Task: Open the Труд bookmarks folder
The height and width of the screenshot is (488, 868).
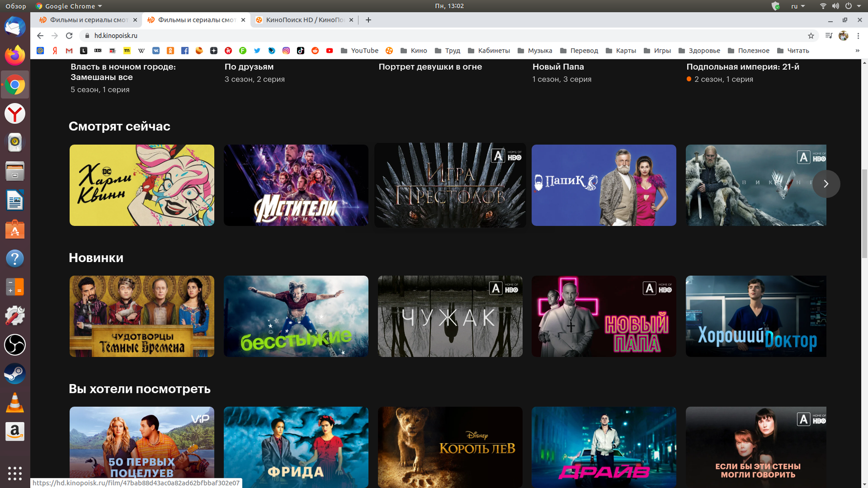Action: click(x=447, y=51)
